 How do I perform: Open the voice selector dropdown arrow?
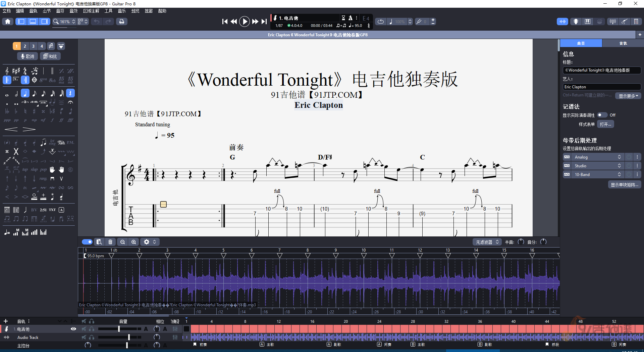[x=61, y=46]
